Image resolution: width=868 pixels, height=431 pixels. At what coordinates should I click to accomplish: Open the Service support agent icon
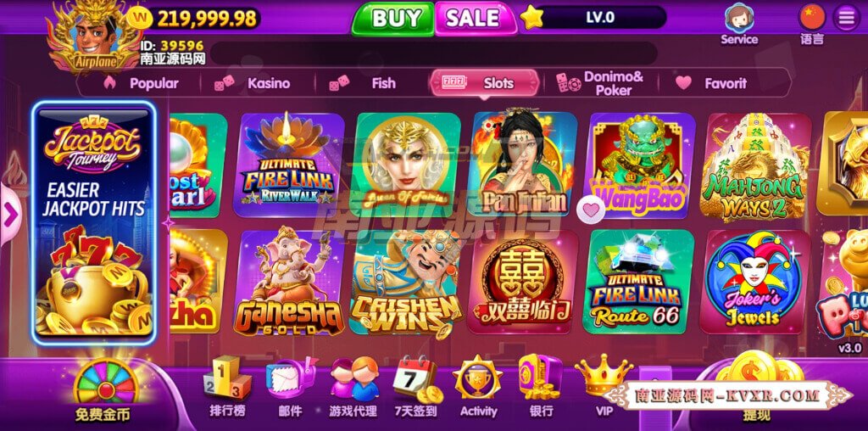coord(739,19)
